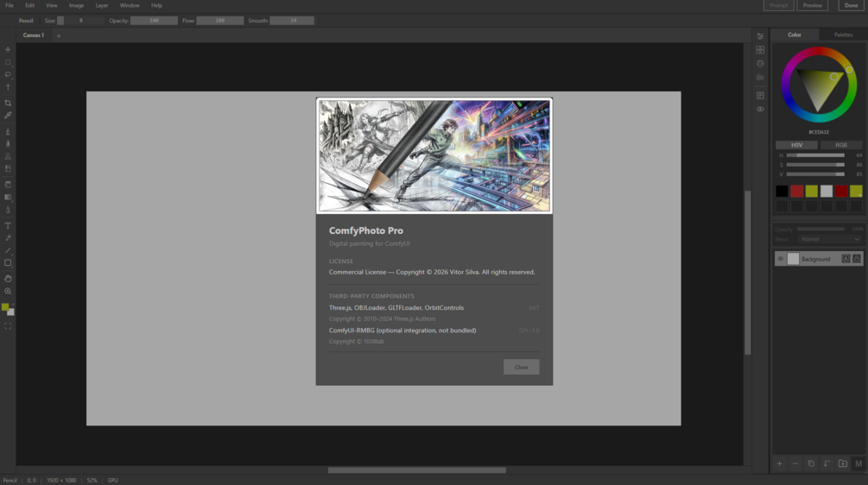868x485 pixels.
Task: Open the sliders adjustments panel icon
Action: coord(760,36)
